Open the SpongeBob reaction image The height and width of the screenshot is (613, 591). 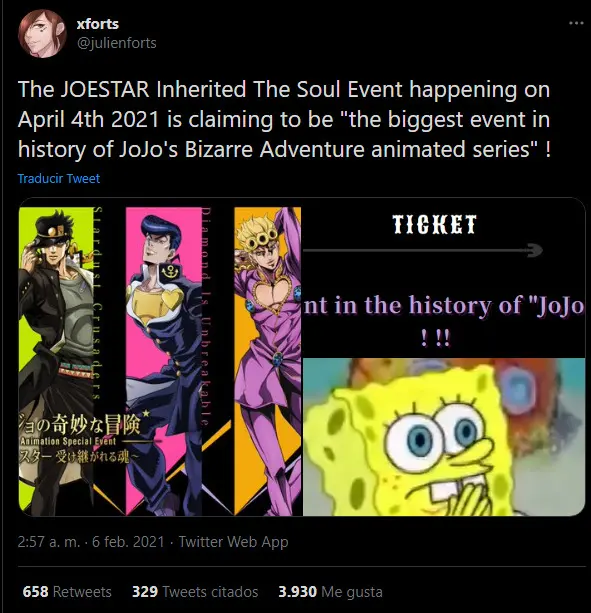click(x=444, y=437)
